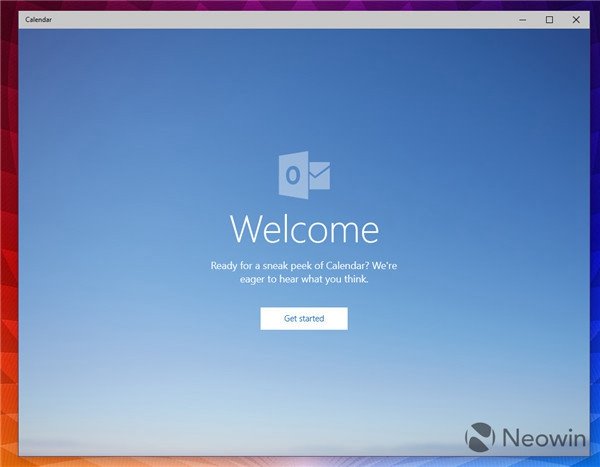Click the 'Ready for a sneak peek' text
This screenshot has width=600, height=467.
(304, 272)
